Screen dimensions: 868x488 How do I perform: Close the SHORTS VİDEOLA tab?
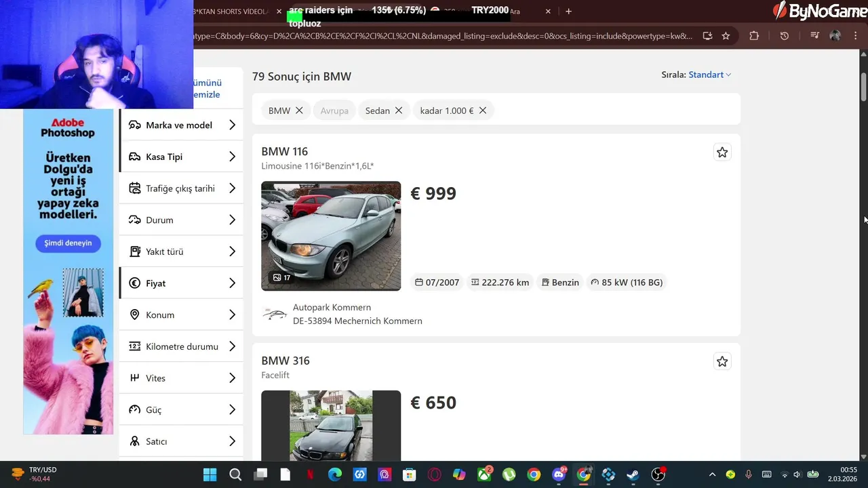click(x=279, y=12)
